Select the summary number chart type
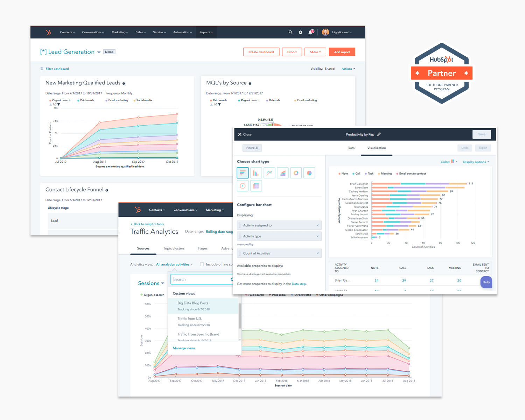 click(243, 186)
